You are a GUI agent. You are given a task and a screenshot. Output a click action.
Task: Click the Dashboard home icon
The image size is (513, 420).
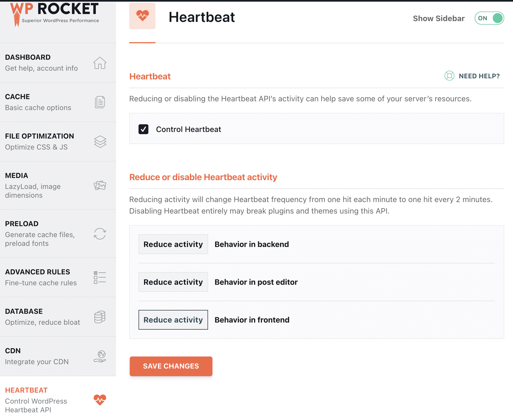click(100, 63)
